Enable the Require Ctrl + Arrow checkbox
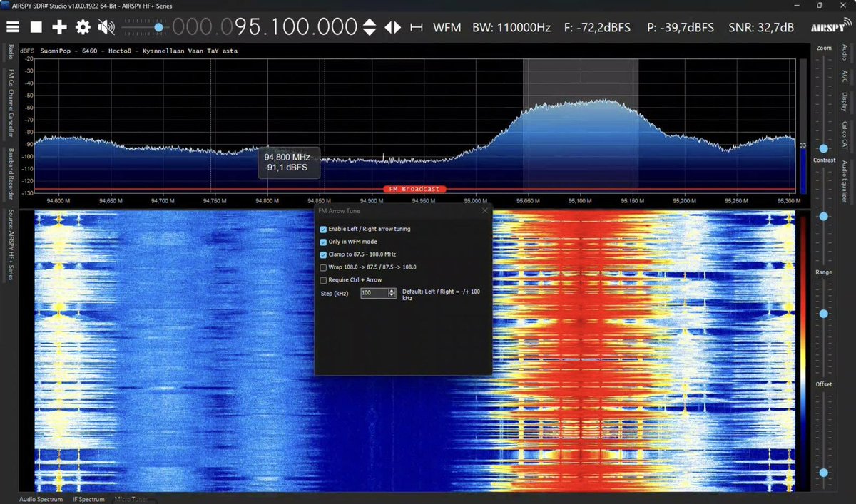This screenshot has width=856, height=504. point(324,280)
